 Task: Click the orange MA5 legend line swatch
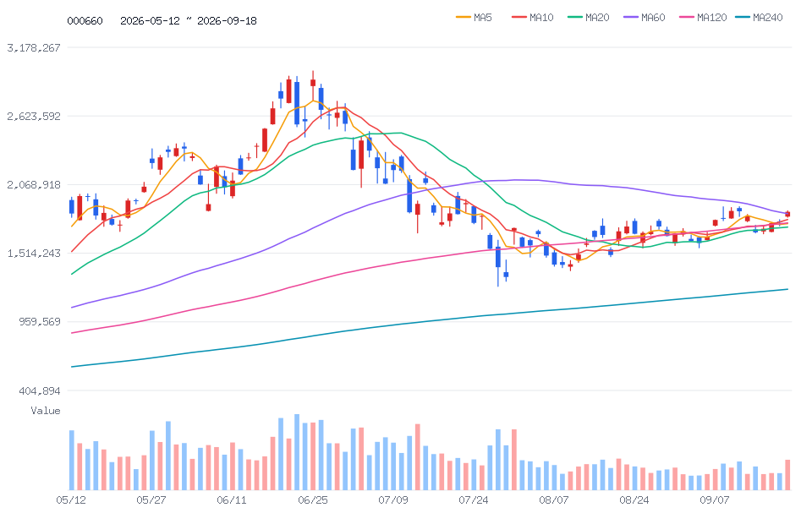click(x=463, y=18)
